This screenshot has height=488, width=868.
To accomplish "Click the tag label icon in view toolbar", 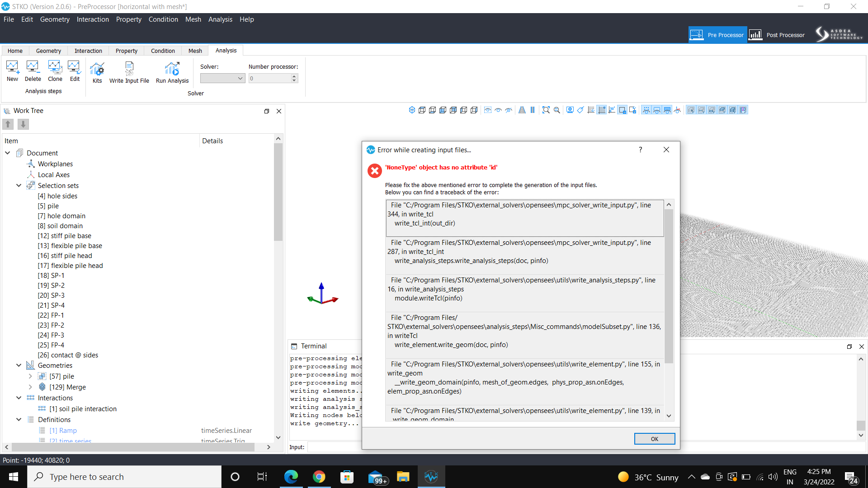I will 580,110.
